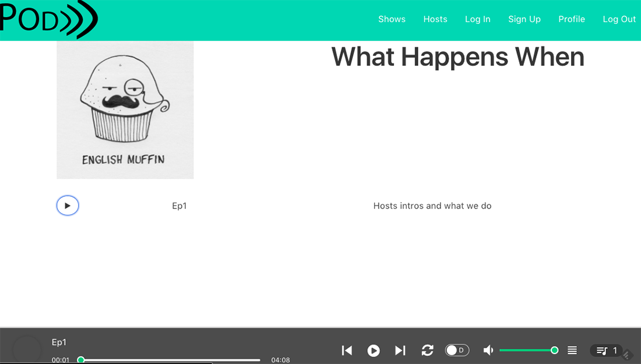Open the audio playlist queue button
The image size is (641, 364).
click(607, 351)
